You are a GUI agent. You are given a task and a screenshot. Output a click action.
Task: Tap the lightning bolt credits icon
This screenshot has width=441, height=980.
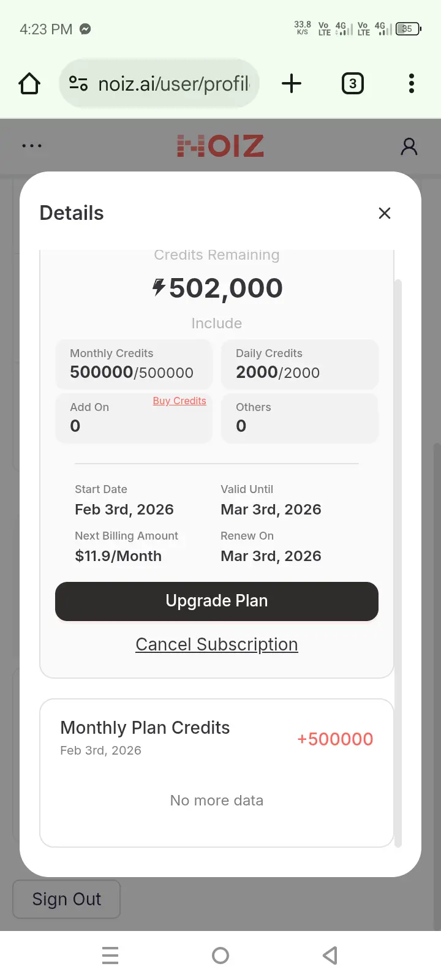159,287
